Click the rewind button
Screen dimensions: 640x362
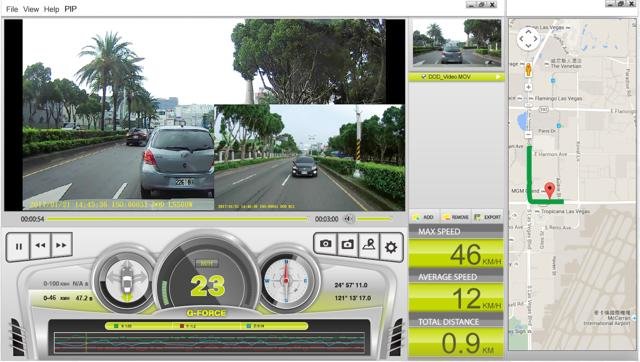(40, 245)
